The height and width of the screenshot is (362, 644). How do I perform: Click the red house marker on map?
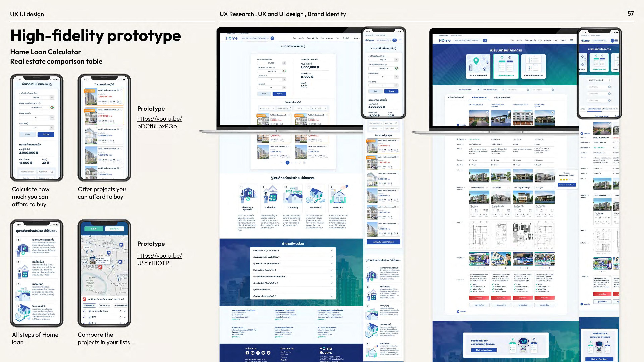[100, 267]
